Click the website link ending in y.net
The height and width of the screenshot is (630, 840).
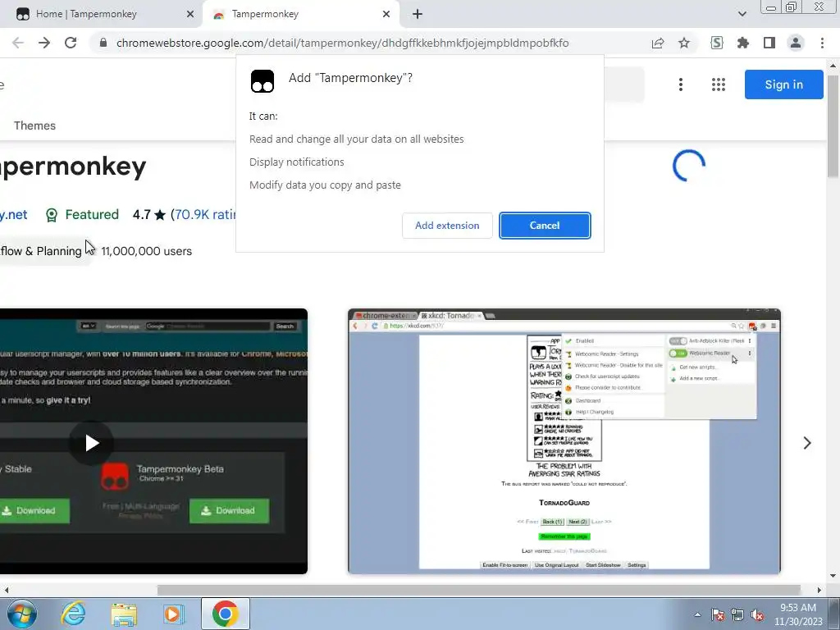(13, 215)
